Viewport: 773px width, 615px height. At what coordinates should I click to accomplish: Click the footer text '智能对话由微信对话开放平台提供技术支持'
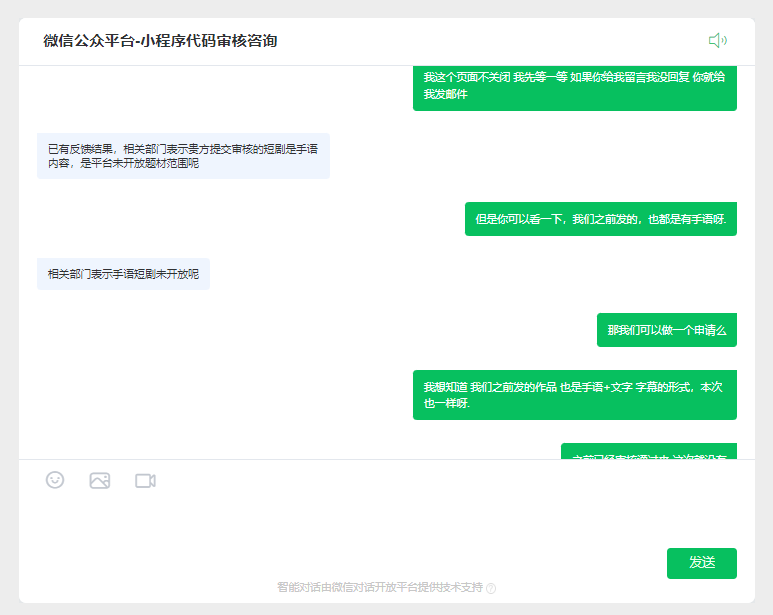coord(380,587)
